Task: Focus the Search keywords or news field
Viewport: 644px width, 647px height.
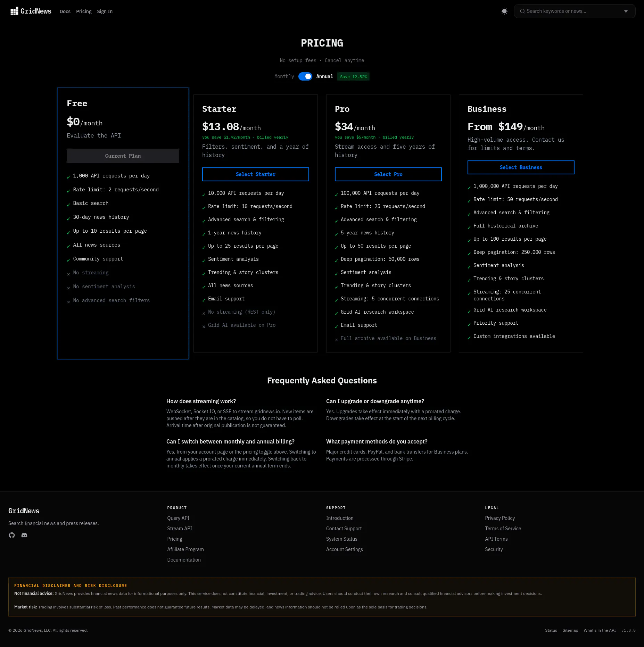Action: [575, 11]
